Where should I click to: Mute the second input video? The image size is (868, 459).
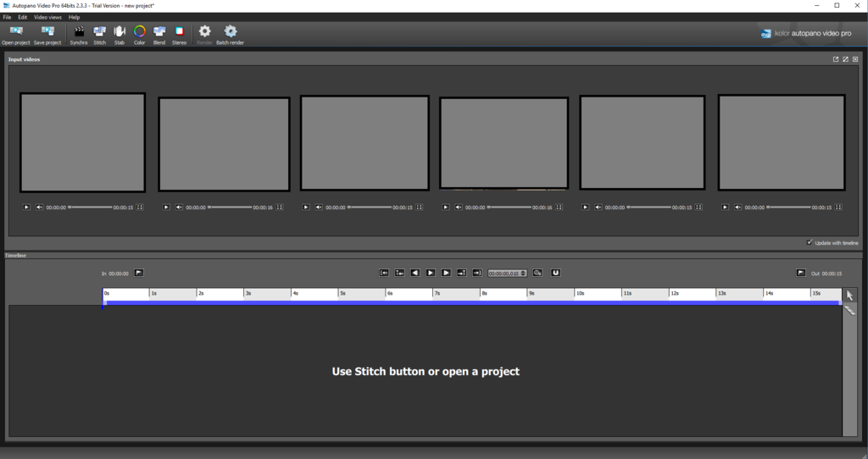coord(179,207)
